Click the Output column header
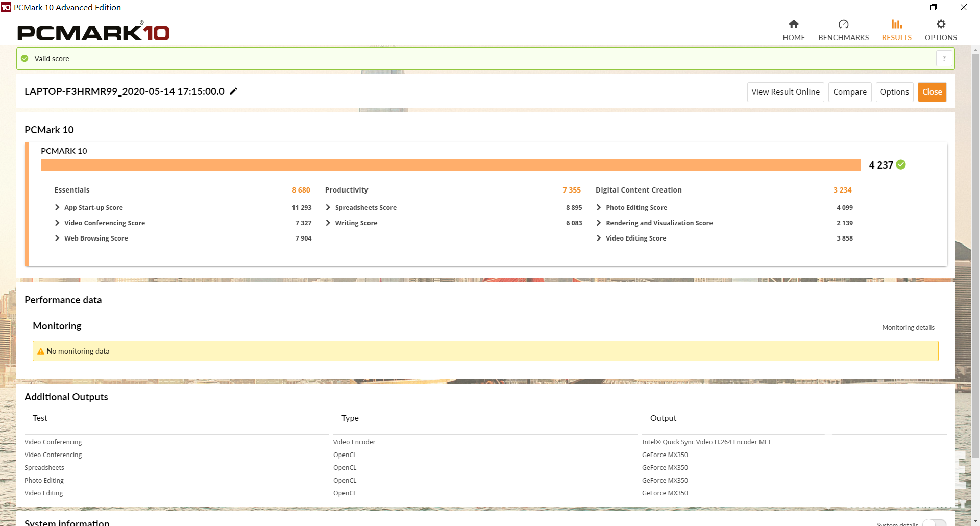980x526 pixels. coord(663,418)
